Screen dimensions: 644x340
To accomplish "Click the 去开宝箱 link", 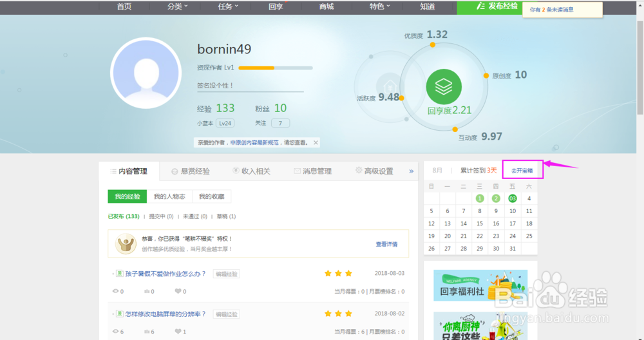I will point(522,171).
